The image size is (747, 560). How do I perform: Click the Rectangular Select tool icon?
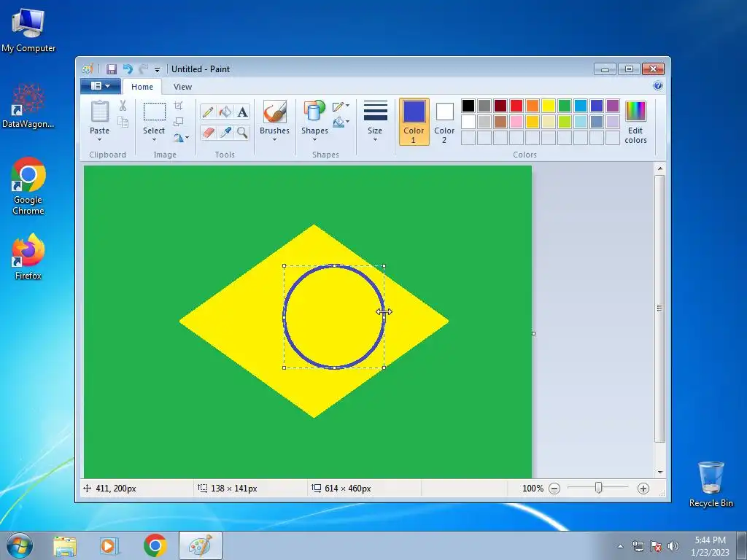(x=155, y=112)
